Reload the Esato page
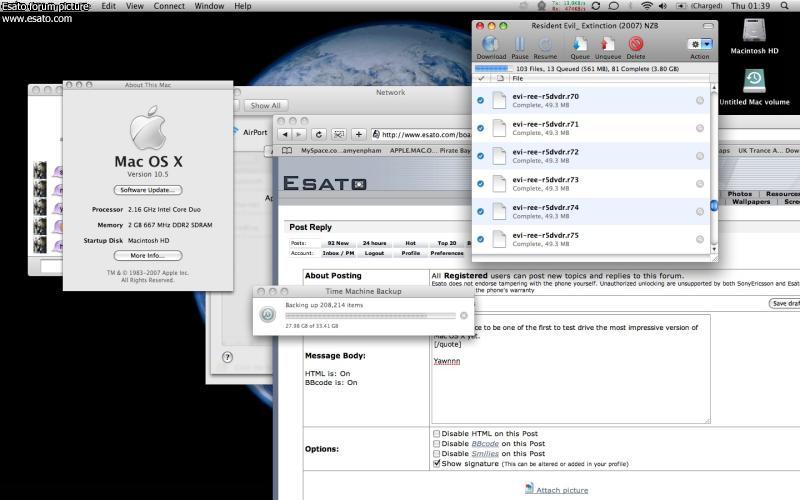Viewport: 800px width, 500px height. click(x=318, y=134)
